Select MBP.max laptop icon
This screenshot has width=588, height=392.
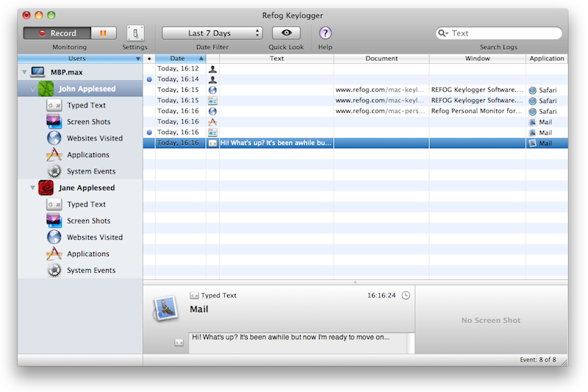38,71
